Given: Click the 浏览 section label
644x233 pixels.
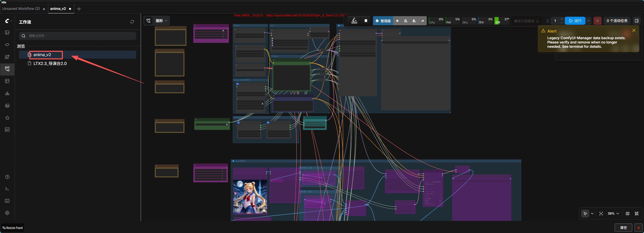Looking at the screenshot, I should click(21, 46).
